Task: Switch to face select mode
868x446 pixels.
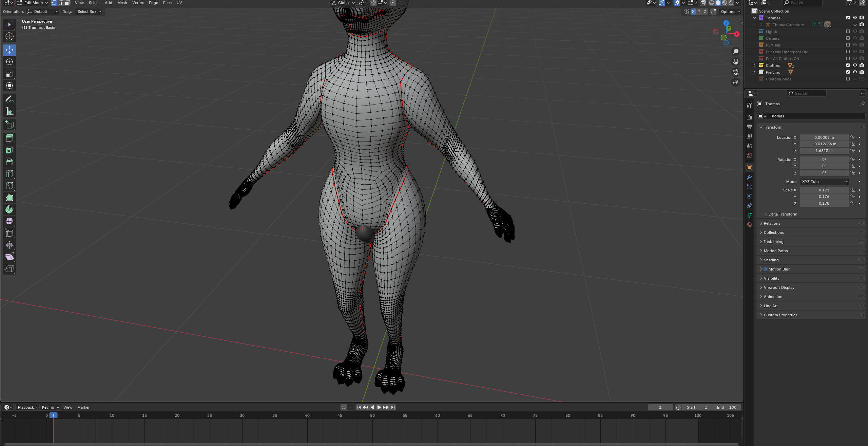Action: 67,3
